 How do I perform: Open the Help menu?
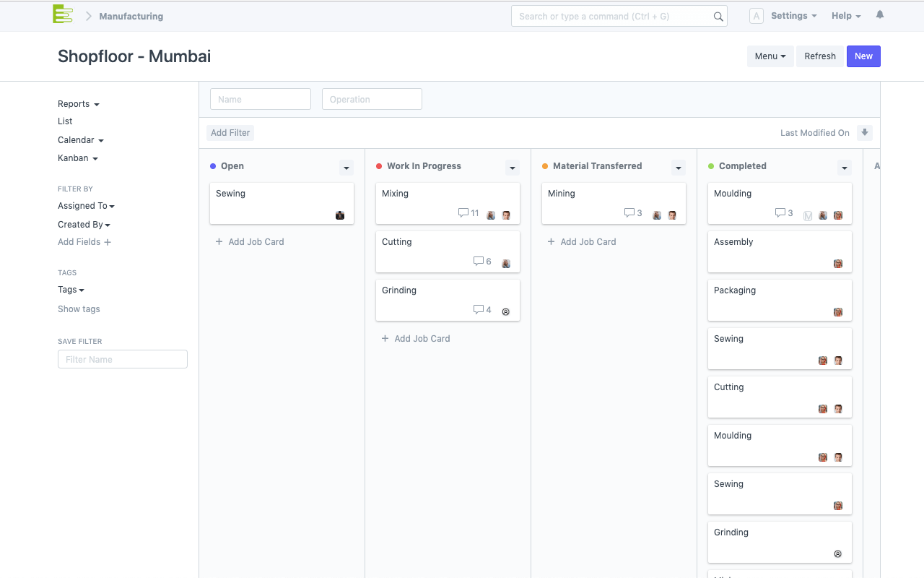pos(845,16)
